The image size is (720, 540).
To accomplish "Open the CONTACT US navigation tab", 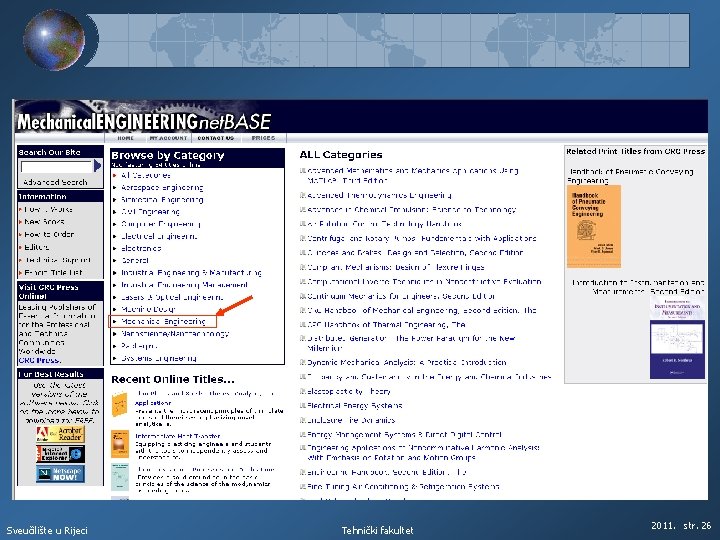I will click(215, 138).
